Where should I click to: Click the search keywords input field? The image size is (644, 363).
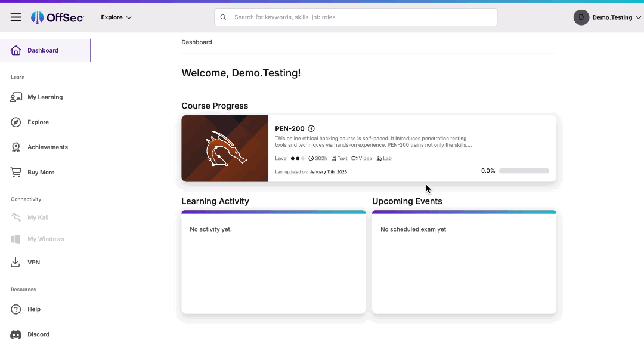[355, 17]
